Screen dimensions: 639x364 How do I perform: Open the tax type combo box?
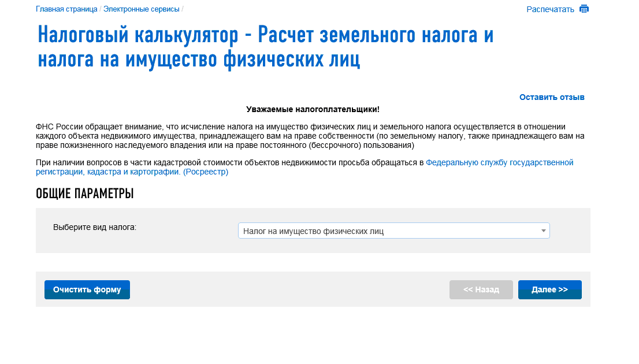(x=387, y=231)
